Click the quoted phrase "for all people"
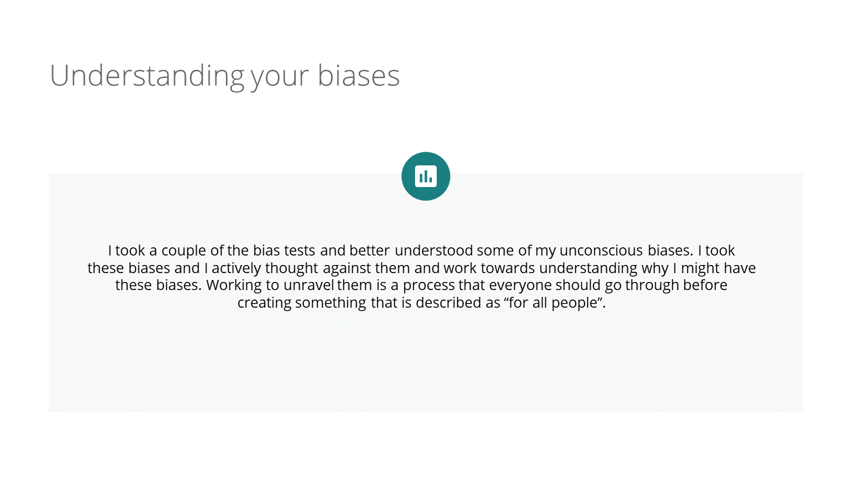This screenshot has height=488, width=868. pos(553,303)
